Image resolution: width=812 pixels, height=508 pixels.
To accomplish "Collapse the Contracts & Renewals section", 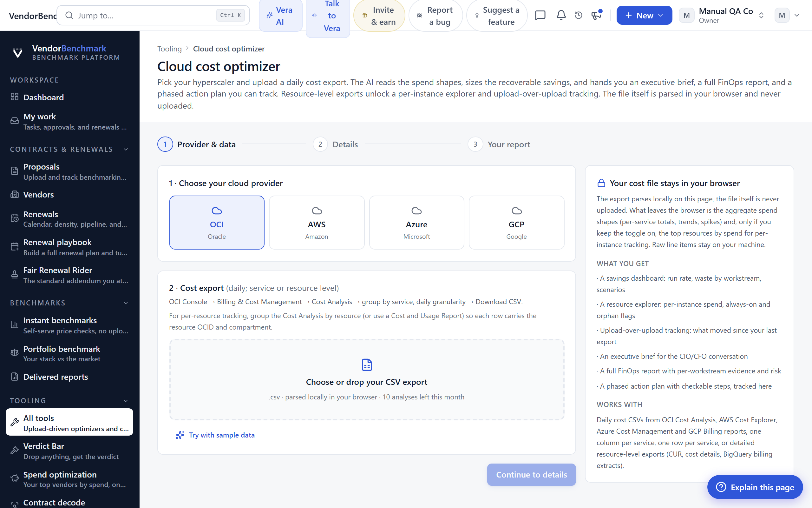I will (x=126, y=149).
